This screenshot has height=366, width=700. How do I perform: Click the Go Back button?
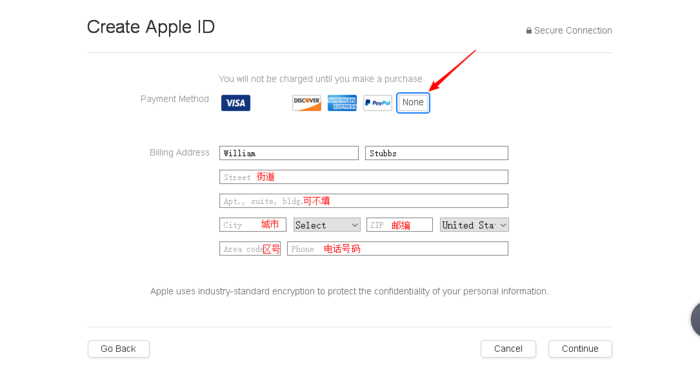coord(118,349)
